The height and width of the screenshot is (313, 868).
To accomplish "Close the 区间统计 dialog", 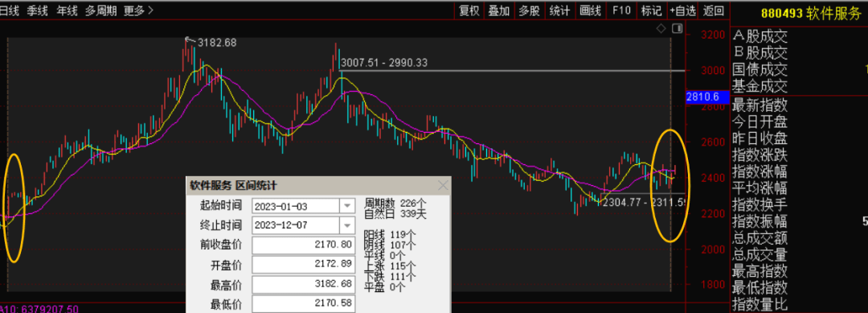I will coord(443,186).
